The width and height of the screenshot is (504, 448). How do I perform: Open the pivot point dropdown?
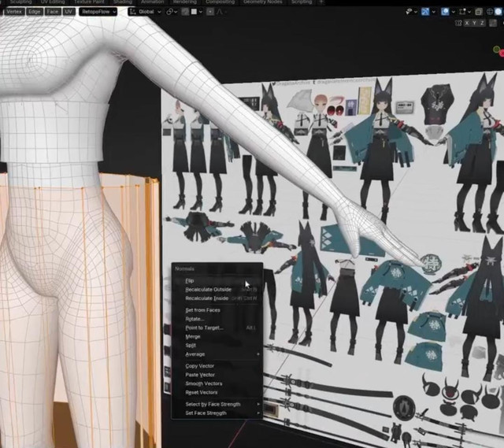pos(172,12)
